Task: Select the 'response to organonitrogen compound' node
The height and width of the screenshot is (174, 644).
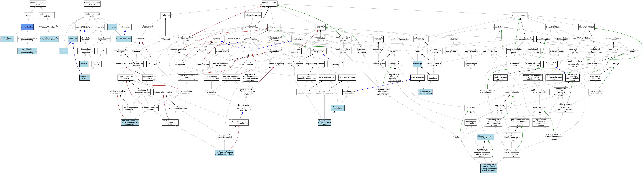Action: click(x=471, y=64)
